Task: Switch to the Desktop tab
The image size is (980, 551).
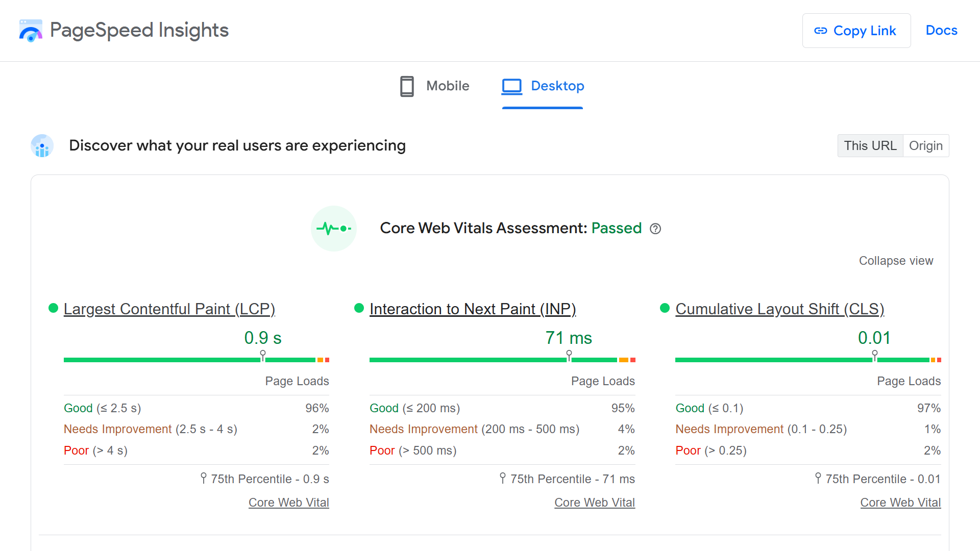Action: [543, 86]
